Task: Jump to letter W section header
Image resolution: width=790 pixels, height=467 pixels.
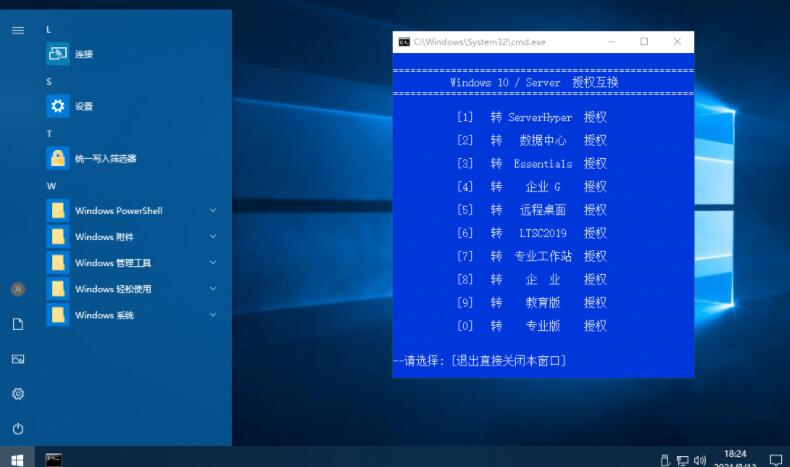Action: click(51, 186)
